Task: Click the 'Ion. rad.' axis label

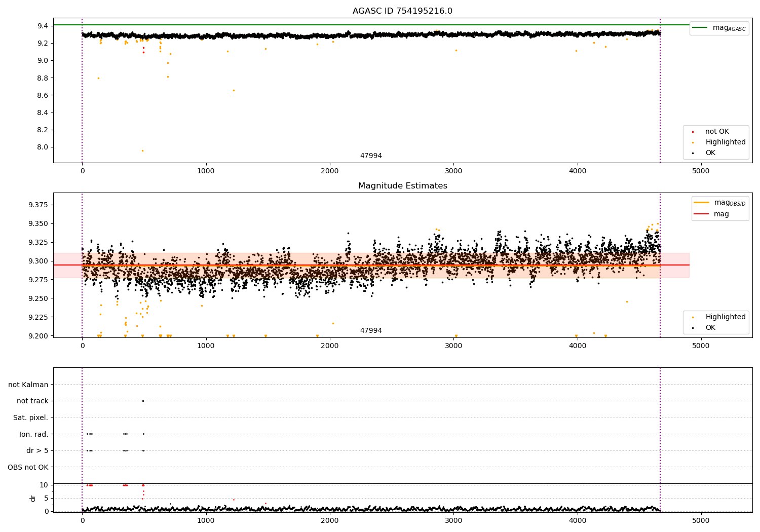Action: coord(34,434)
